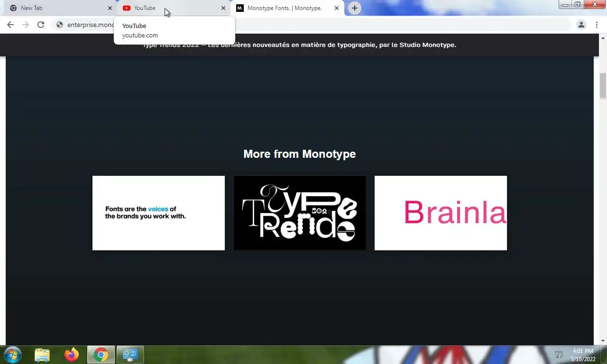
Task: Click the scrollbar down arrow
Action: coord(603,341)
